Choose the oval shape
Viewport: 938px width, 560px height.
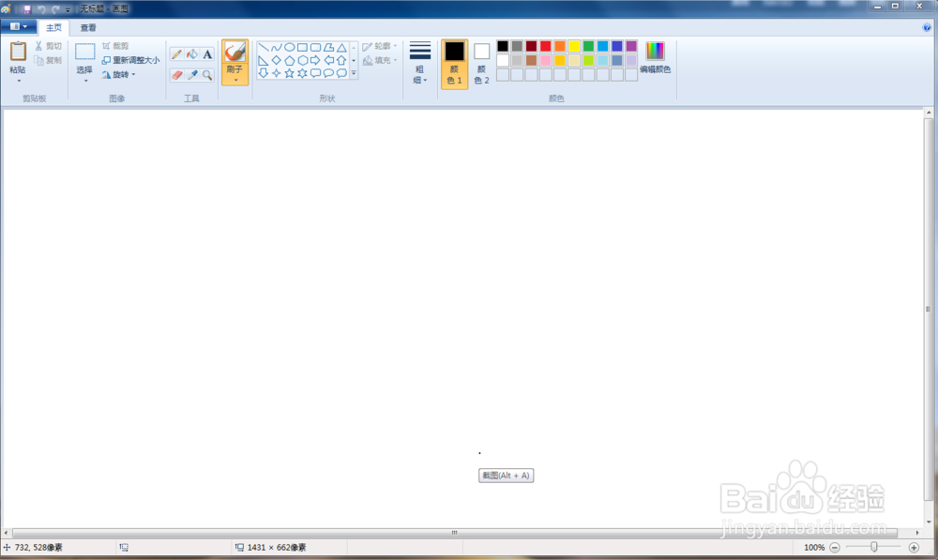[x=290, y=47]
